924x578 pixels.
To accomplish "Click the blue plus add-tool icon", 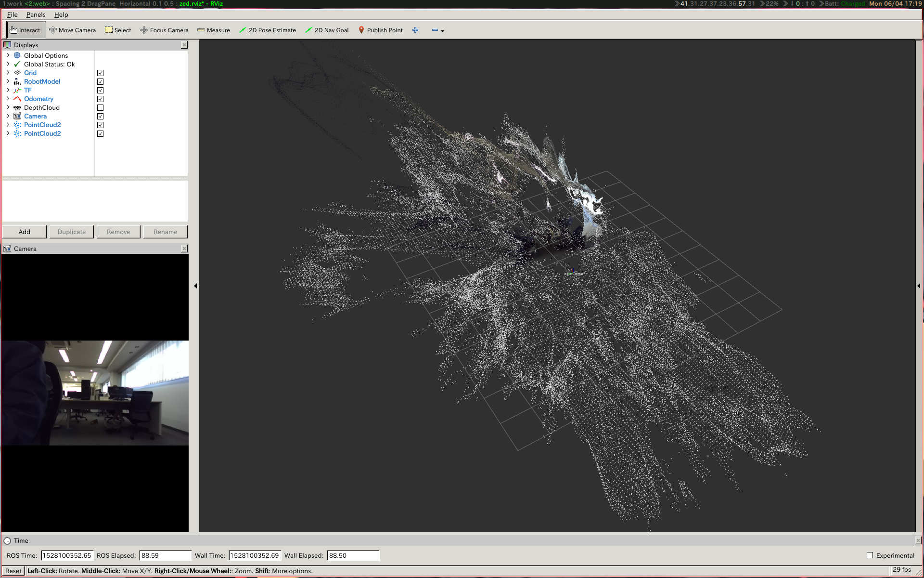I will coord(415,30).
